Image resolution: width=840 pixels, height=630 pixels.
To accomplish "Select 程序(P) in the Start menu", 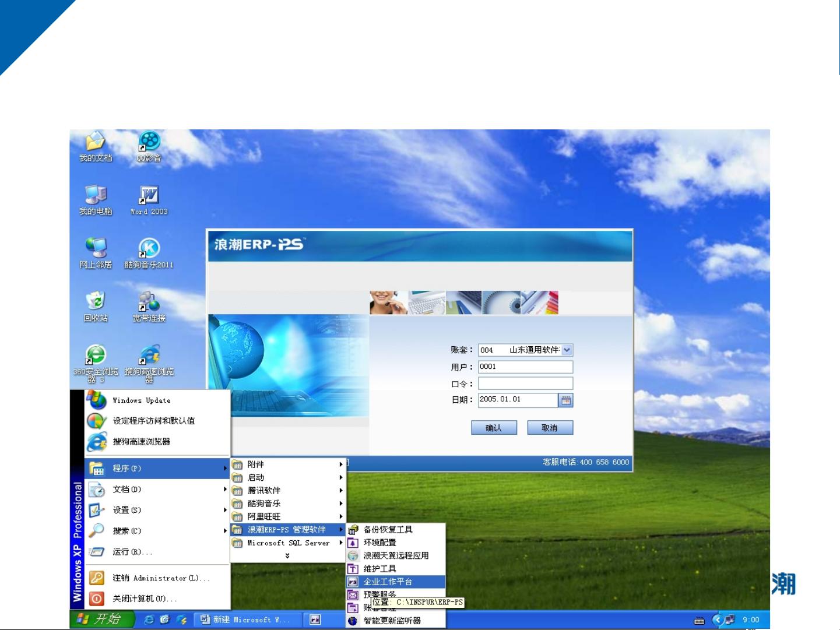I will click(157, 469).
